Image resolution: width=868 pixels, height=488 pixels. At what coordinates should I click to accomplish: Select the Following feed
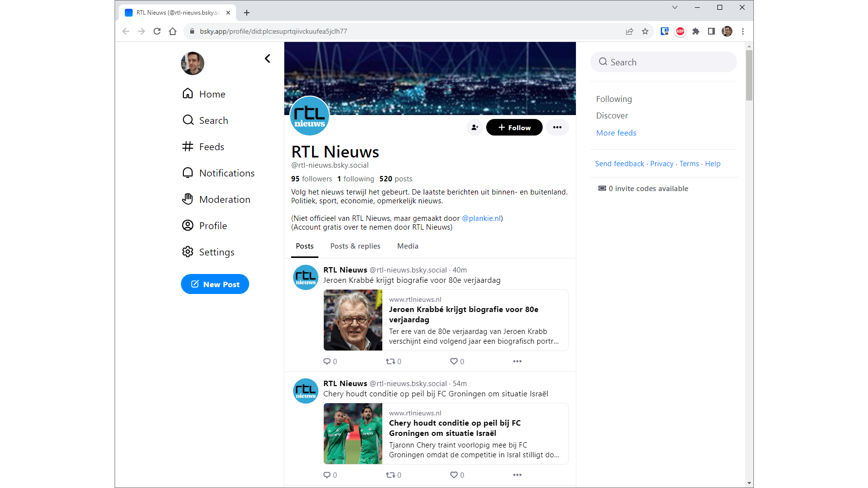[x=614, y=99]
